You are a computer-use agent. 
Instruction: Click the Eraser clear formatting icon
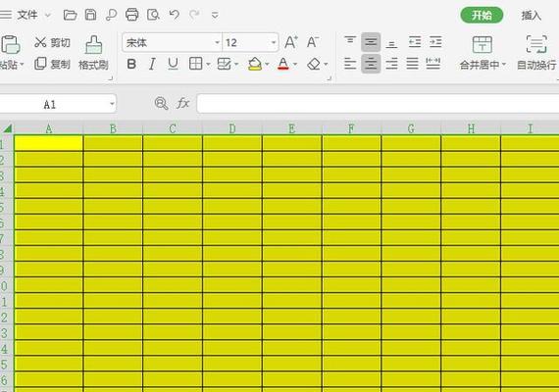coord(314,64)
